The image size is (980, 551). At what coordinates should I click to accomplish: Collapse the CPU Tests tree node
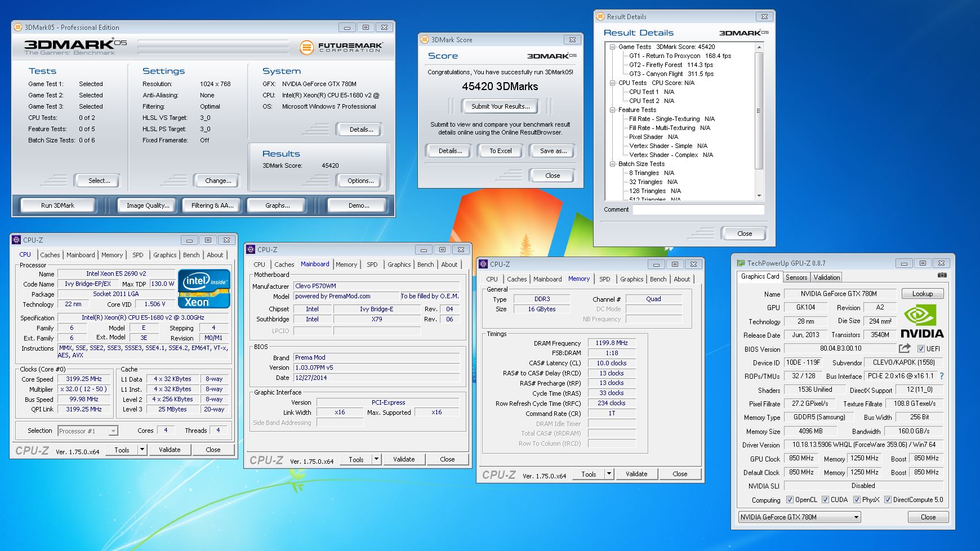pyautogui.click(x=613, y=83)
